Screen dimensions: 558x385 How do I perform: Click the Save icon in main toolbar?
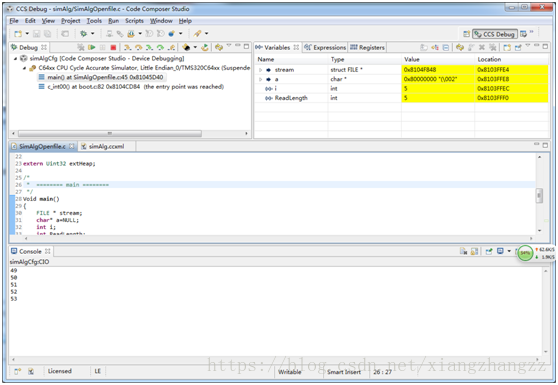coord(36,33)
